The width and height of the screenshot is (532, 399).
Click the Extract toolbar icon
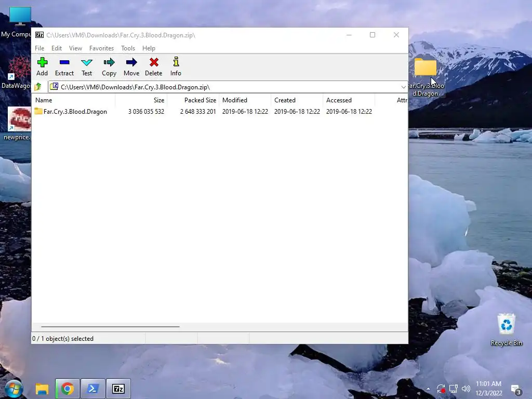tap(64, 66)
